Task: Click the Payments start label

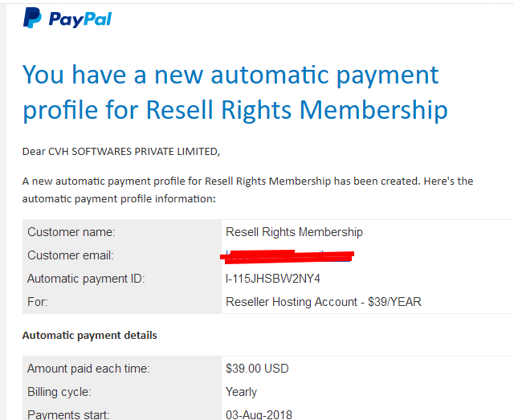Action: coord(68,414)
